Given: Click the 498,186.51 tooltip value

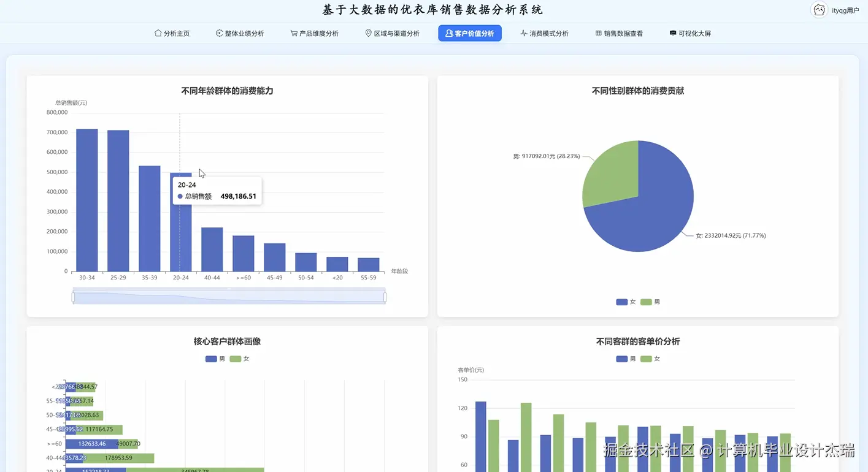Looking at the screenshot, I should tap(239, 197).
